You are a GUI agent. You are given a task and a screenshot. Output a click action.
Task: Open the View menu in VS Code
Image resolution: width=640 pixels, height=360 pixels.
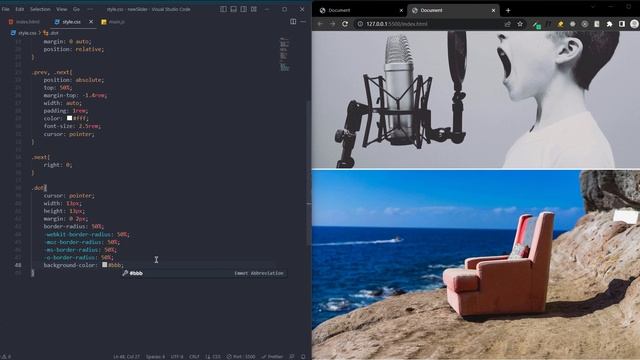point(62,9)
